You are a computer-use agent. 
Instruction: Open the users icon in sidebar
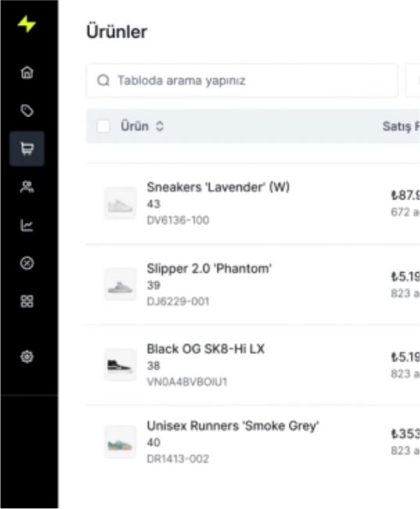27,187
